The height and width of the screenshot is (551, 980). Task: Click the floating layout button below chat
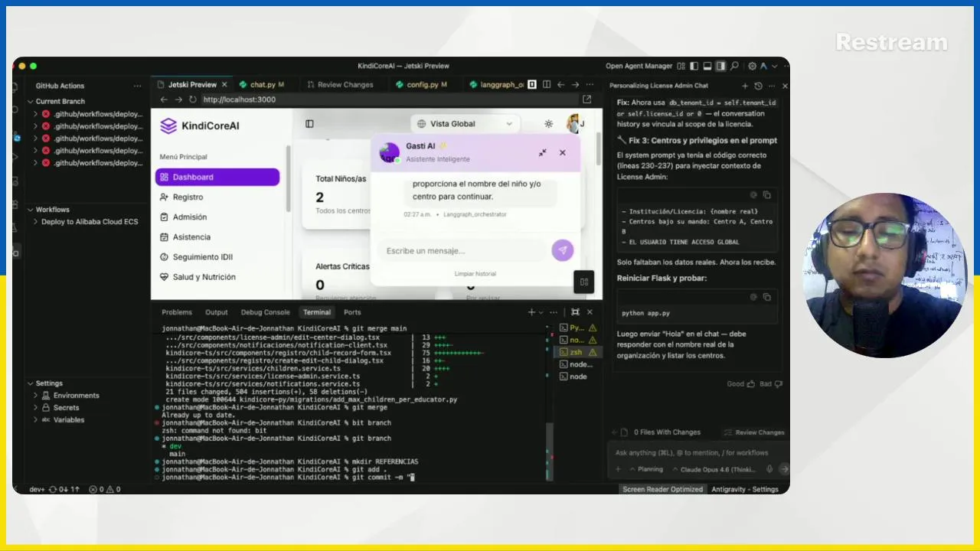tap(583, 282)
